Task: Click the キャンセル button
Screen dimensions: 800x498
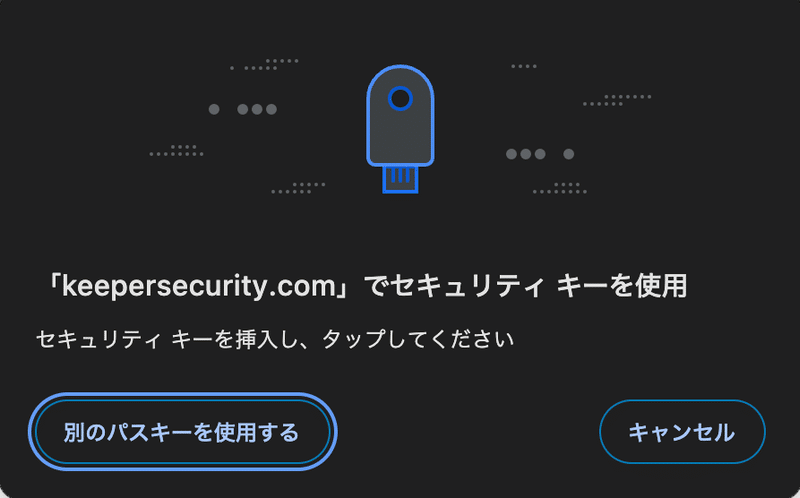Action: (682, 432)
